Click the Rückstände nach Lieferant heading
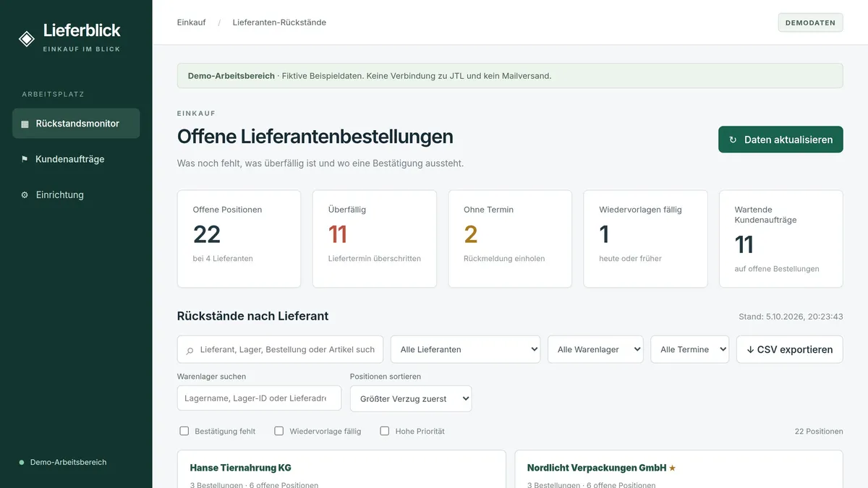 252,316
